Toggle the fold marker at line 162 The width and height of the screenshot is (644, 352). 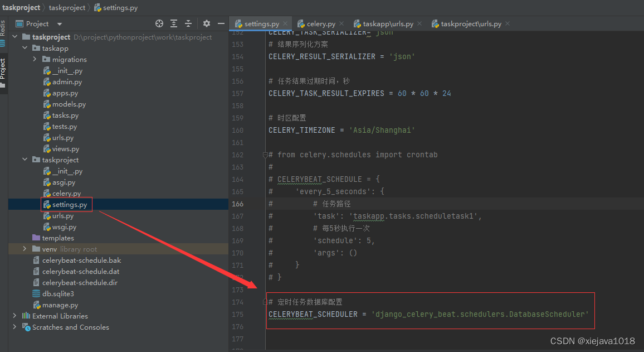pos(265,155)
